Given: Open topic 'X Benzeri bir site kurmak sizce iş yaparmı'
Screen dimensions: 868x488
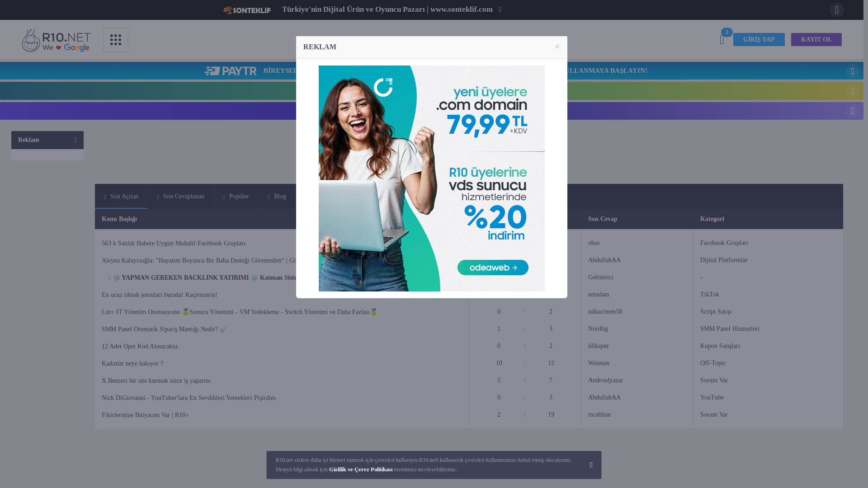Looking at the screenshot, I should click(156, 381).
